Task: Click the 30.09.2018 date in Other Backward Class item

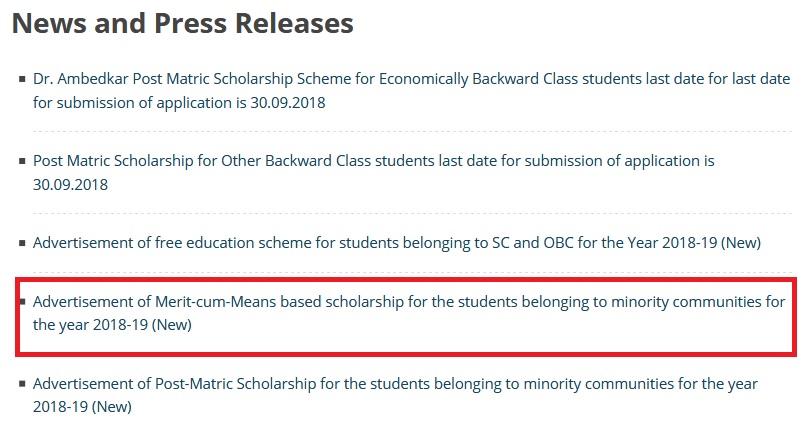Action: [x=70, y=185]
